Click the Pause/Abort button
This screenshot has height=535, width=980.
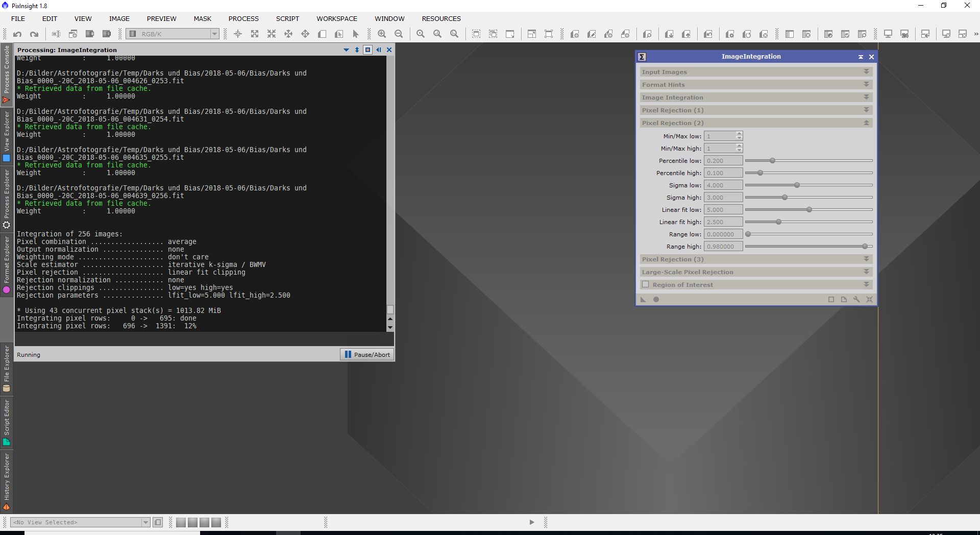pos(367,355)
